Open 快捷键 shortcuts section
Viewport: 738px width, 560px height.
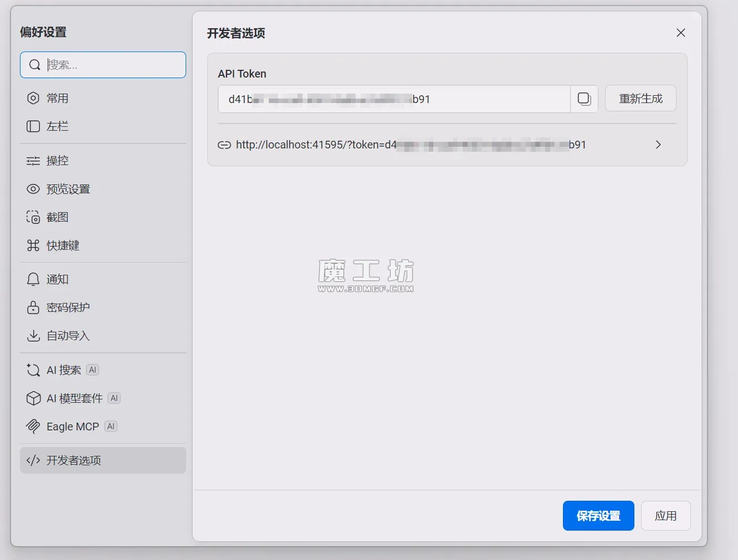(63, 245)
